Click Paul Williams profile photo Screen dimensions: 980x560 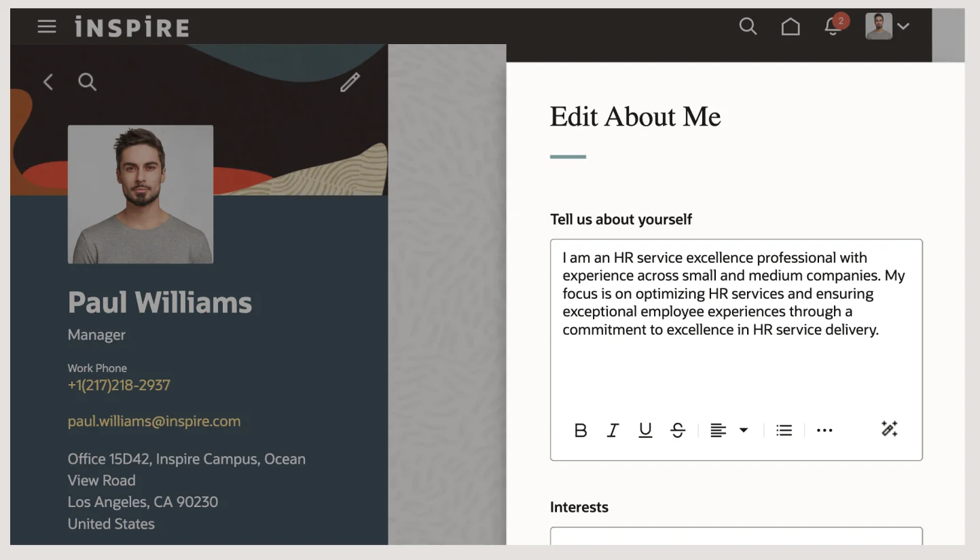point(141,194)
